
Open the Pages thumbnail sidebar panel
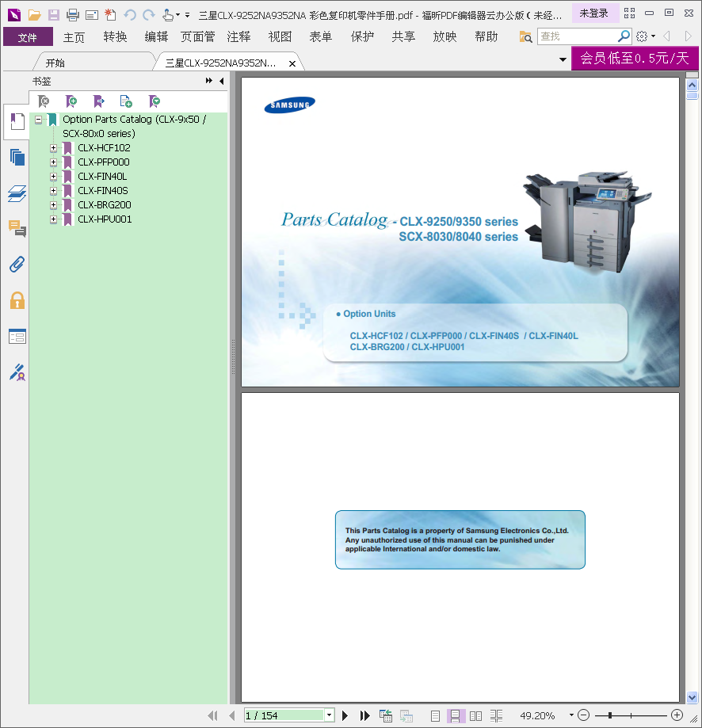[17, 158]
